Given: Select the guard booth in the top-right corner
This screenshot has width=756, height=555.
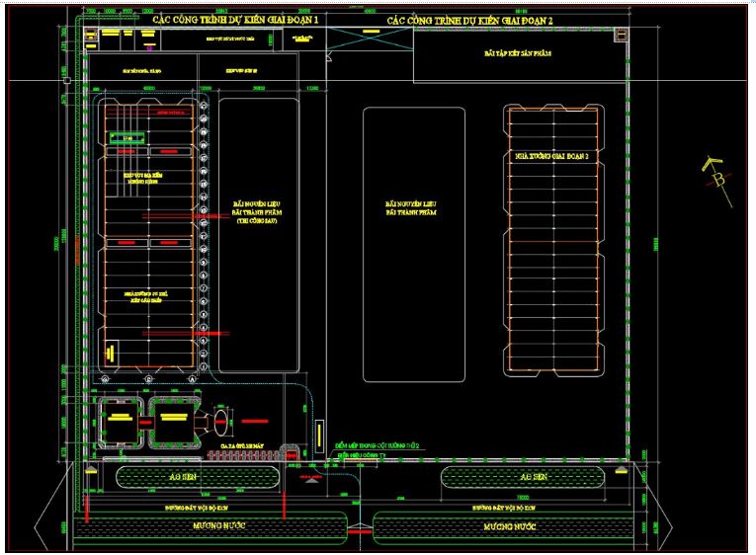Looking at the screenshot, I should point(621,35).
